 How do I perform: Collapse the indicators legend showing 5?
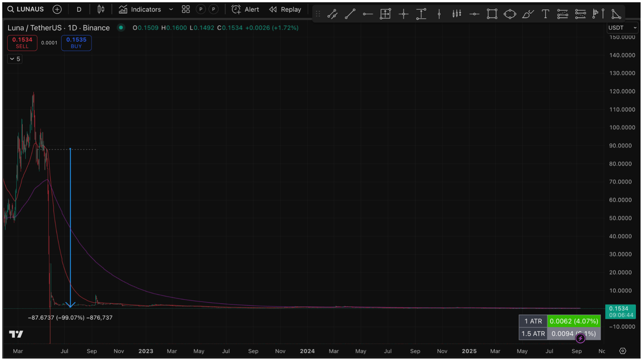15,59
